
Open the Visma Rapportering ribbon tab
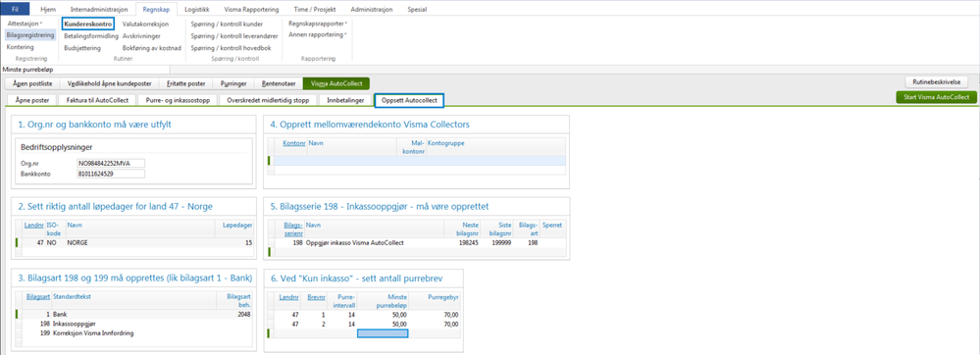[250, 10]
